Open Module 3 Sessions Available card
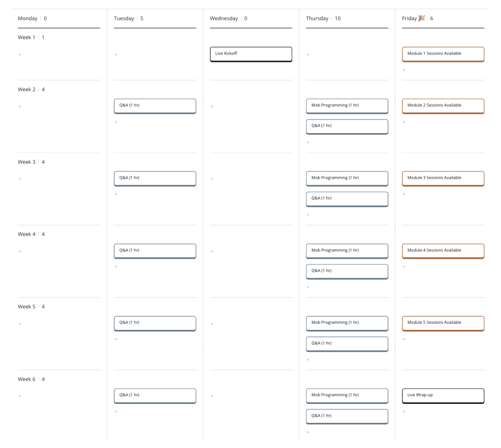The height and width of the screenshot is (448, 501). tap(443, 178)
